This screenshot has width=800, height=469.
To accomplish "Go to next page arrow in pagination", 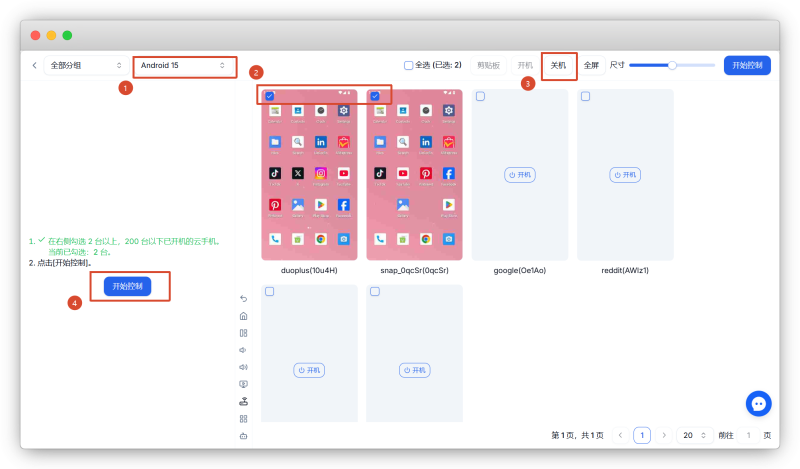I will pyautogui.click(x=664, y=435).
